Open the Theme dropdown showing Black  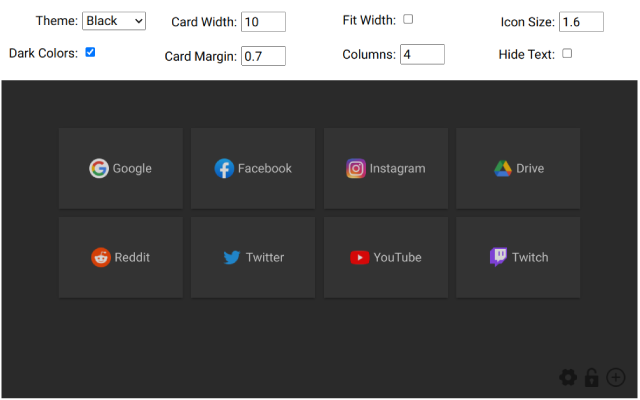pyautogui.click(x=114, y=21)
